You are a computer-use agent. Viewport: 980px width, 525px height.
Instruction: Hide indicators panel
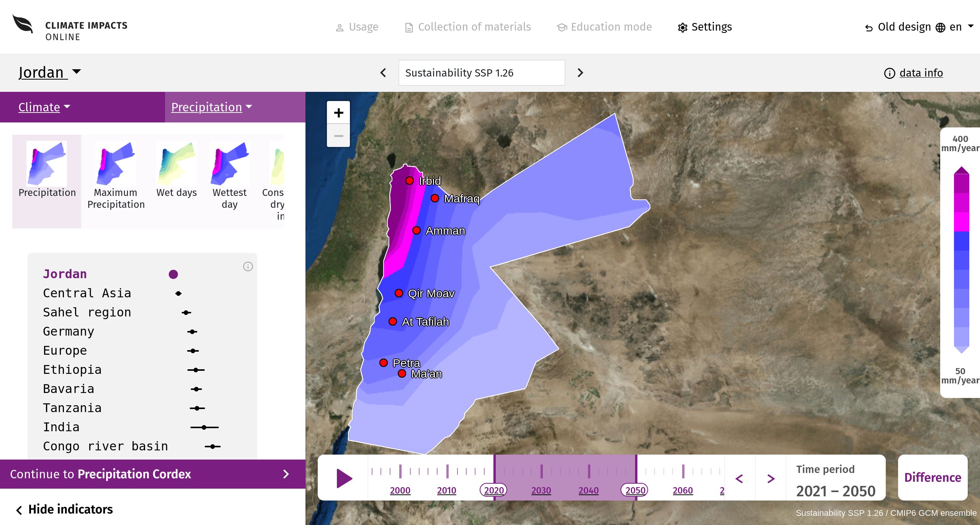[64, 509]
